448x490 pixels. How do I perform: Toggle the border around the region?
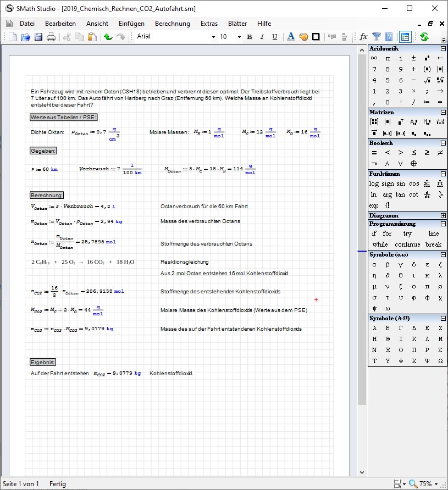316,37
